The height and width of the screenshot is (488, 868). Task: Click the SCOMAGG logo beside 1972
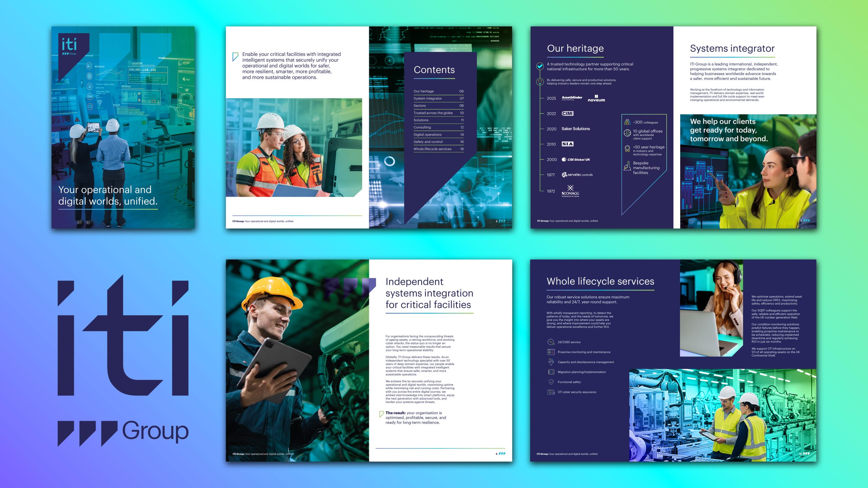pos(570,191)
